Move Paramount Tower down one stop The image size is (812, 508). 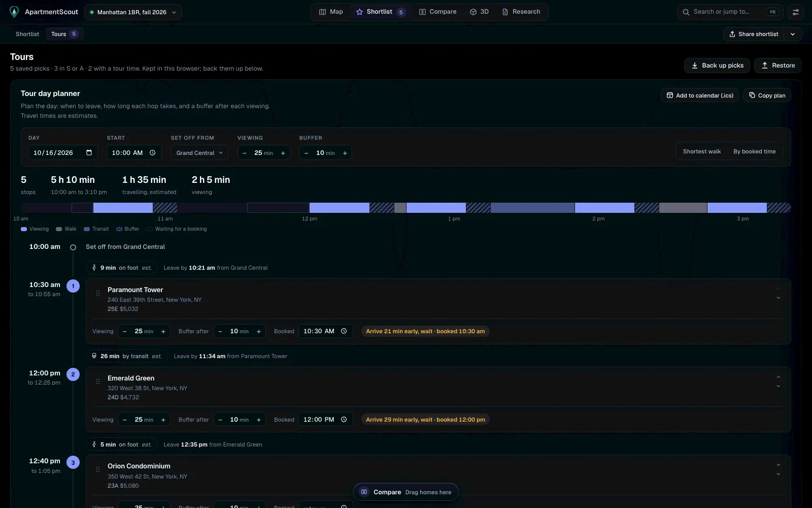click(x=778, y=298)
